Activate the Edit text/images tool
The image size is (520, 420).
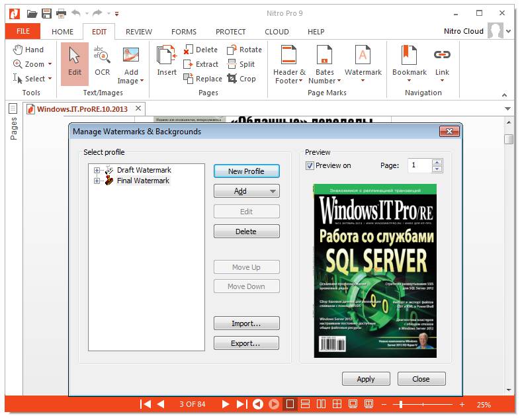[75, 63]
